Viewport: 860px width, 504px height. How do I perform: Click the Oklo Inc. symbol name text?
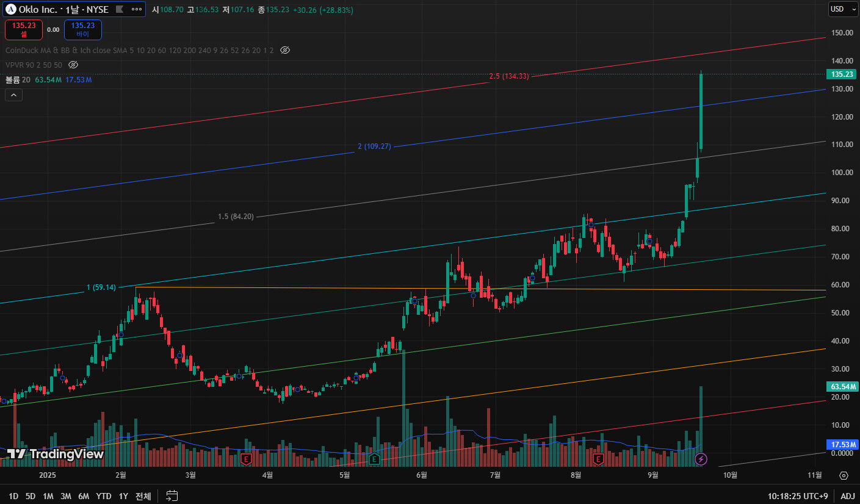(x=39, y=9)
